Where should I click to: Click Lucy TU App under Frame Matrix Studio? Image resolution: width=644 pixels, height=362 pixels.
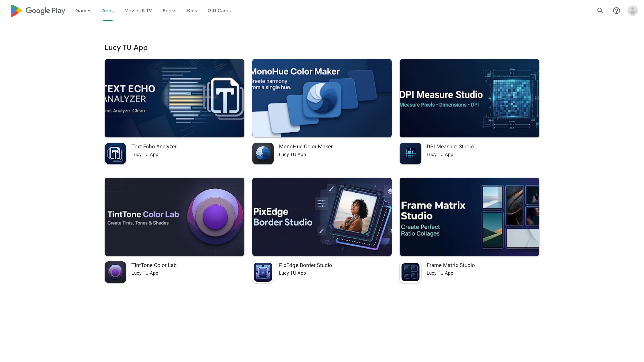[x=440, y=273]
